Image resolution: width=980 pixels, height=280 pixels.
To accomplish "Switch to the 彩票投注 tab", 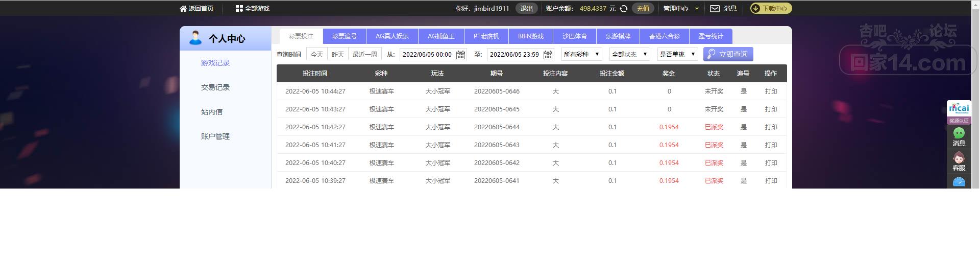I will (x=301, y=36).
